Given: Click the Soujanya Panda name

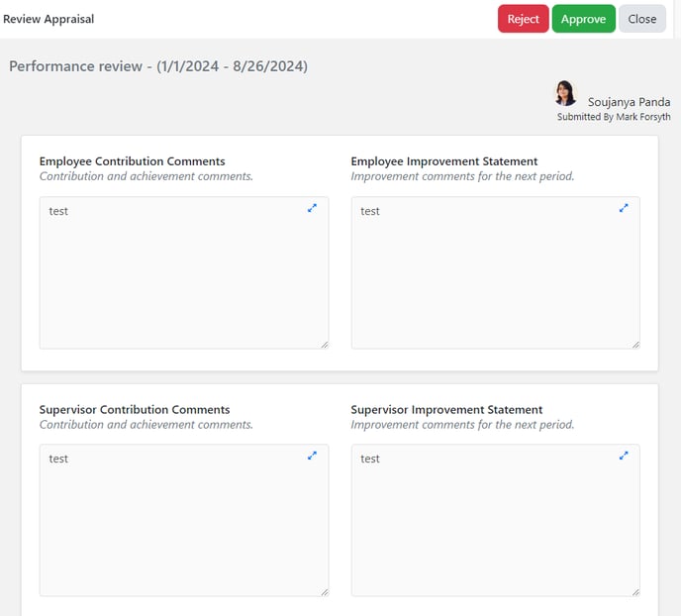Looking at the screenshot, I should [629, 102].
